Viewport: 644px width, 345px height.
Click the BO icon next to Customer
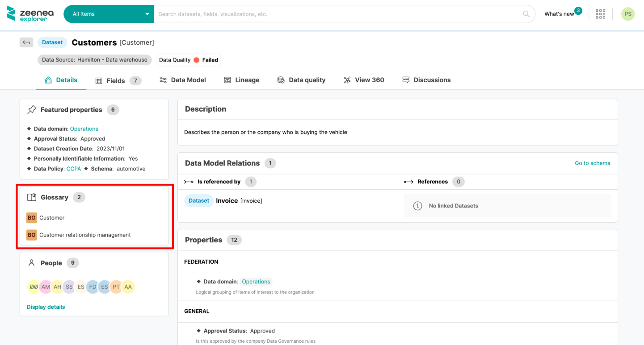pos(32,218)
